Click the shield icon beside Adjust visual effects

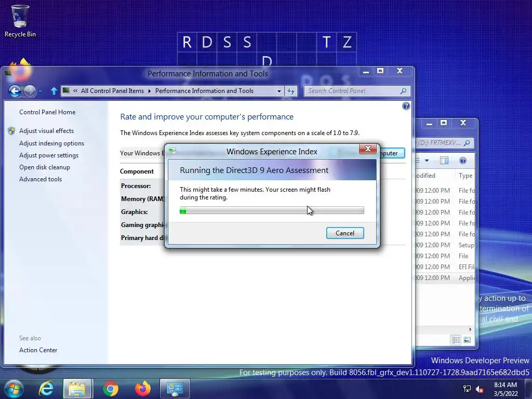click(x=11, y=131)
